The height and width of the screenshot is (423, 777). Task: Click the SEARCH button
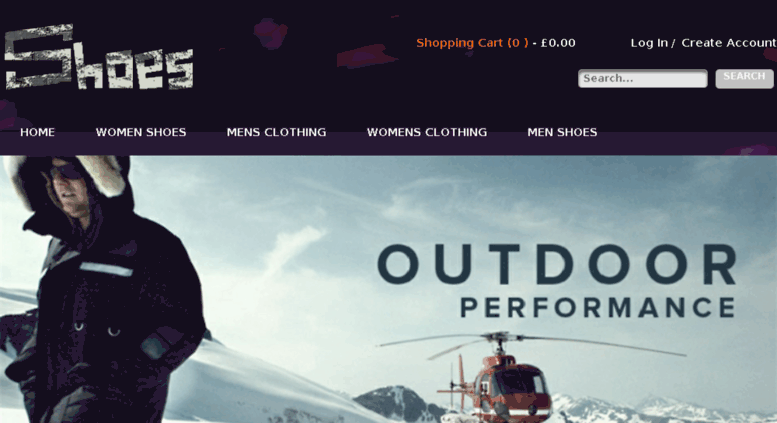744,78
